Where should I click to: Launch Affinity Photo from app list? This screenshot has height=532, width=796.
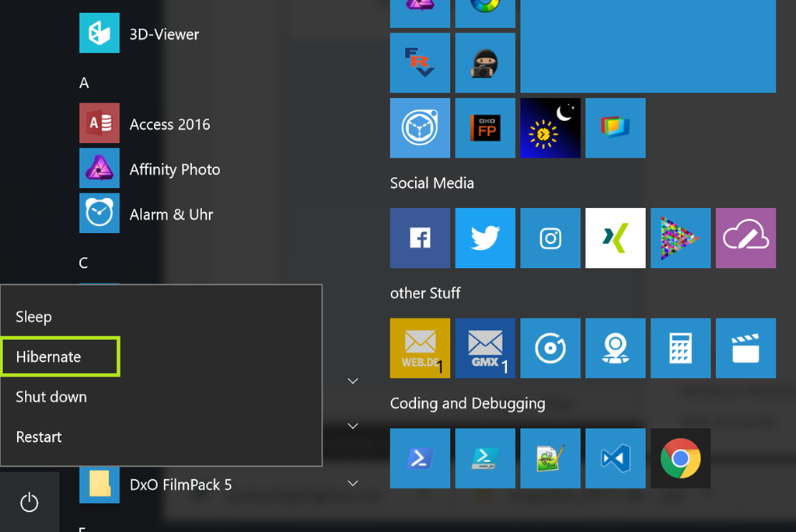pos(174,169)
